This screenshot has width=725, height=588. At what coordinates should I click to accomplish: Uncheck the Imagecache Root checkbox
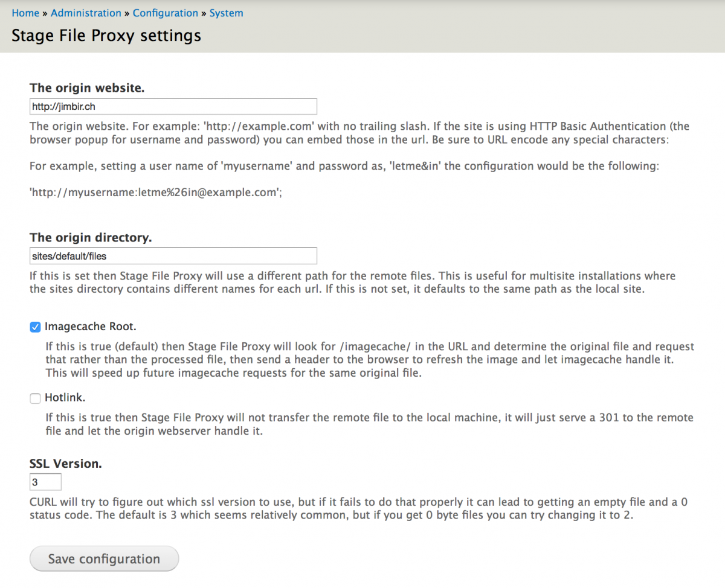35,327
